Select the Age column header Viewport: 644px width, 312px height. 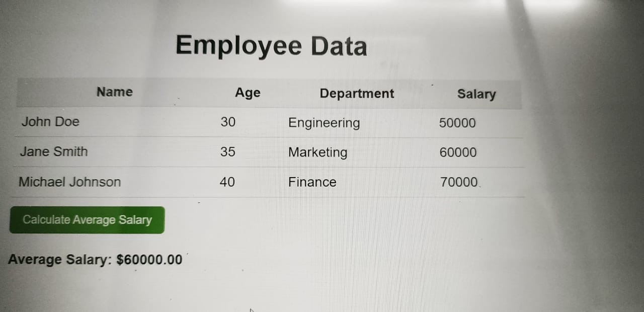point(247,92)
